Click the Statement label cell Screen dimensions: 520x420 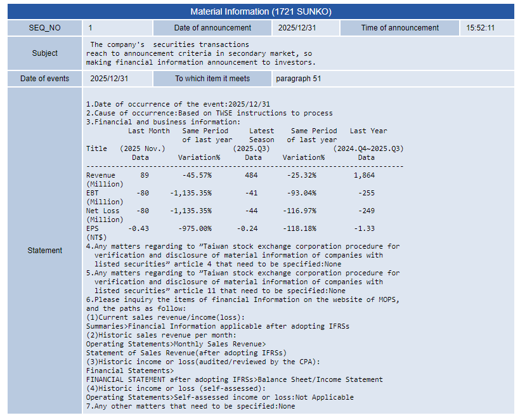pyautogui.click(x=45, y=251)
